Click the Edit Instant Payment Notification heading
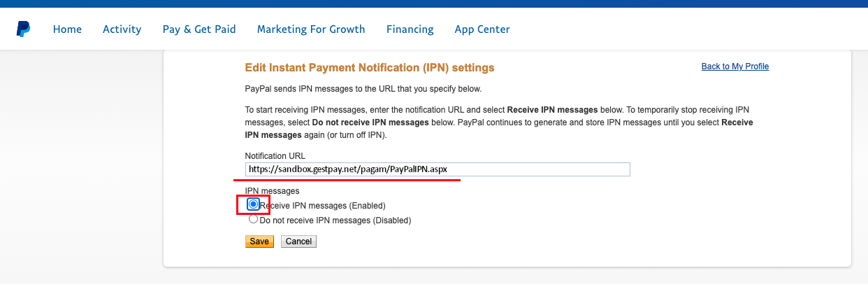 click(370, 68)
